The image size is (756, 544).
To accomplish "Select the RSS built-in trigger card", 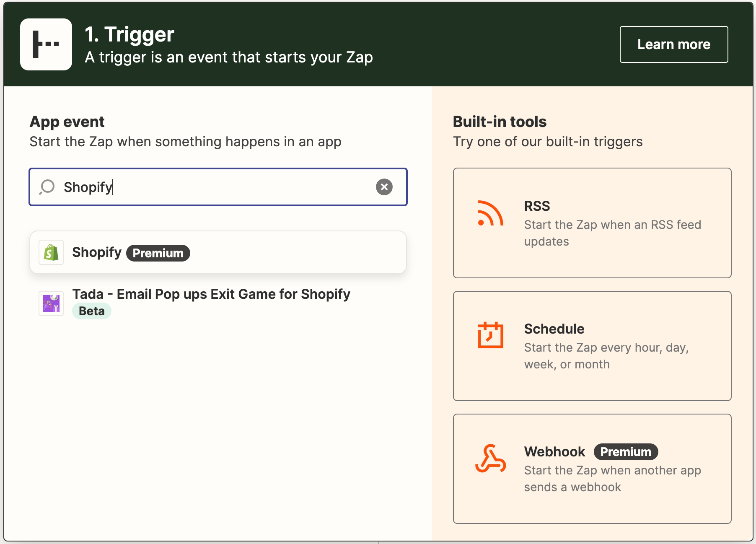I will pyautogui.click(x=592, y=223).
